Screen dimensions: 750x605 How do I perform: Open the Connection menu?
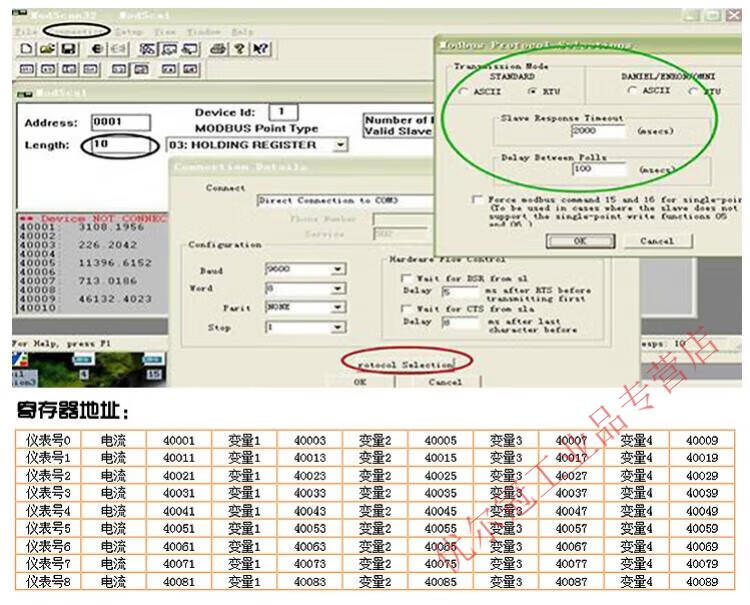(x=77, y=32)
